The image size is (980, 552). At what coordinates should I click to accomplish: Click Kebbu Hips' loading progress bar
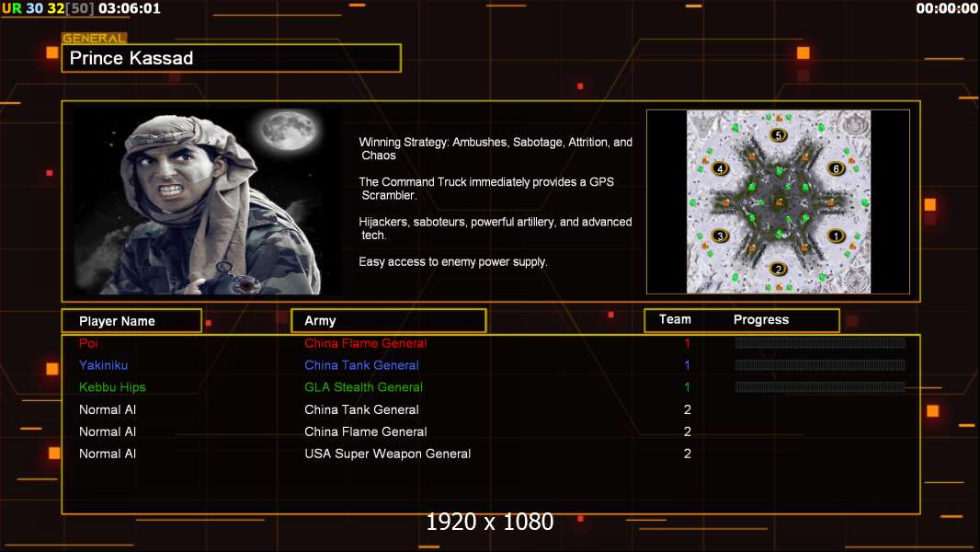tap(820, 387)
